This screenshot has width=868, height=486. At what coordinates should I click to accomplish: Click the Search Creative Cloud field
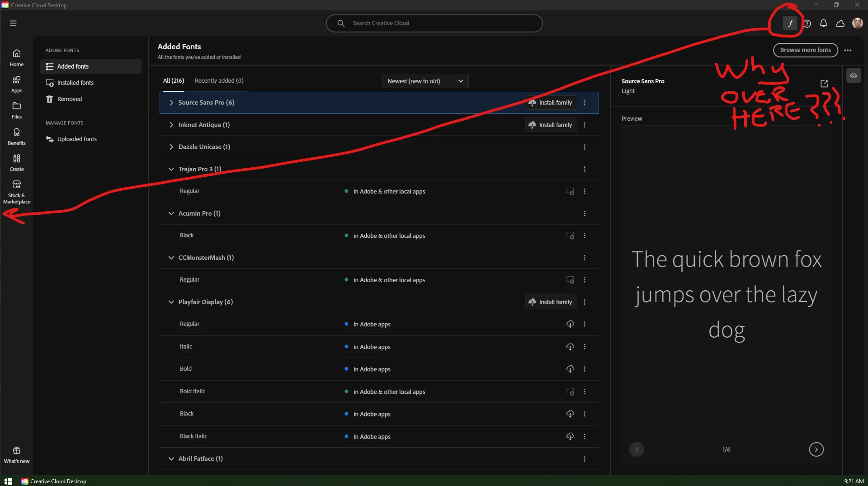434,23
